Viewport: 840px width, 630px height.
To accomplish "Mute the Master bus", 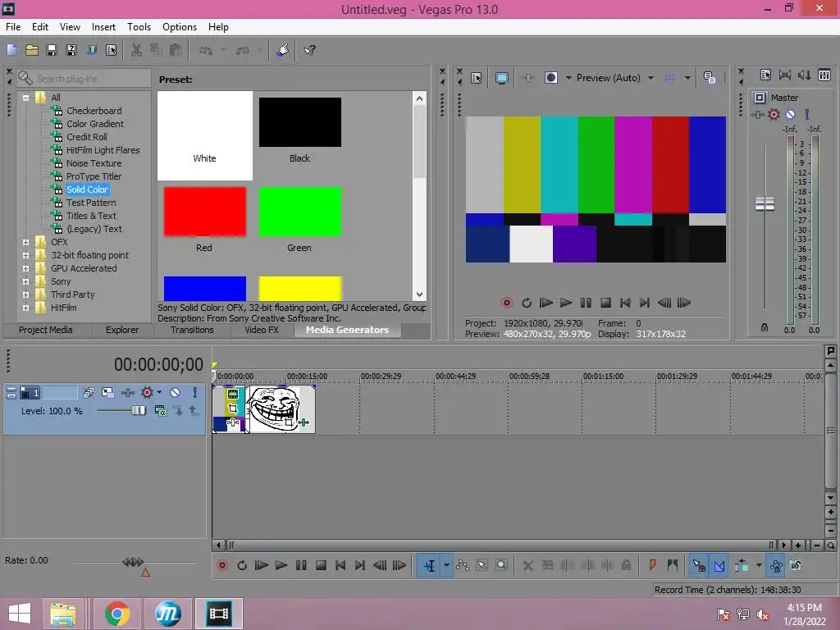I will (x=790, y=114).
